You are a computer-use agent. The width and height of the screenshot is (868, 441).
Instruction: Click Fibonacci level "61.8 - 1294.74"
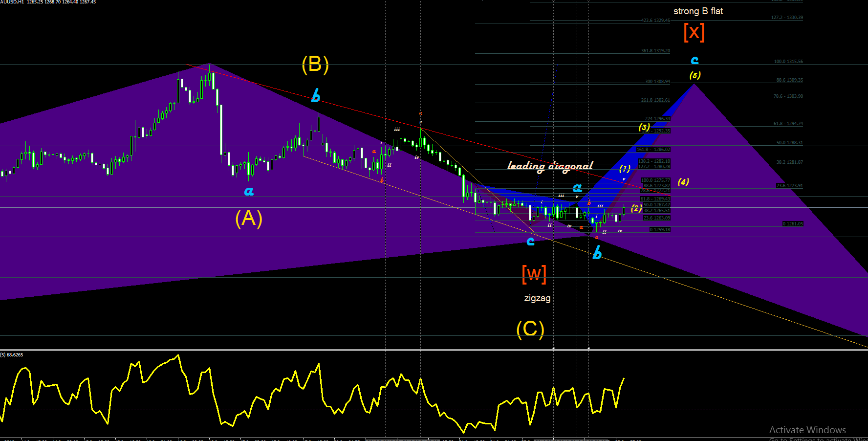788,124
